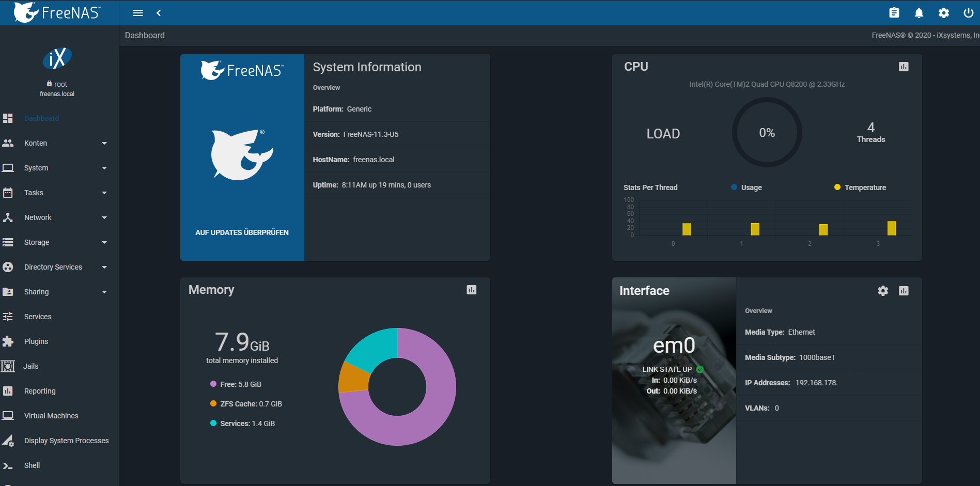Click the Services sliders icon
Viewport: 980px width, 486px height.
8,317
